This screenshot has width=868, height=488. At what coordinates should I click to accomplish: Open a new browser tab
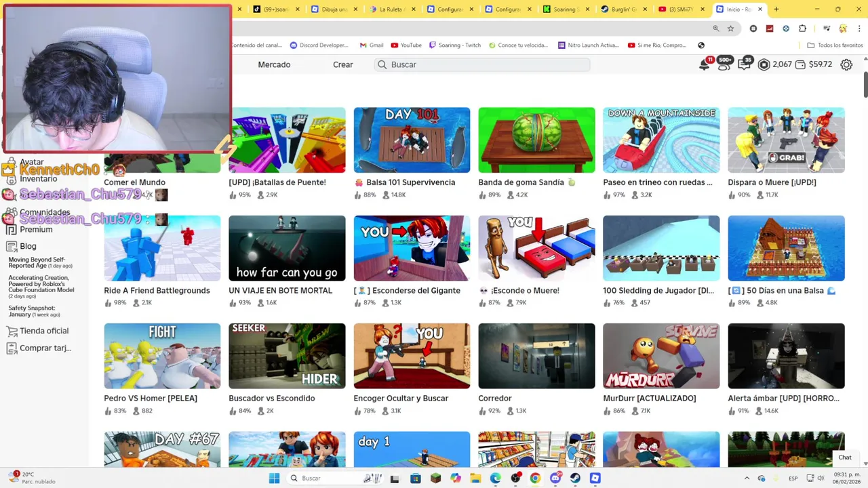point(776,9)
